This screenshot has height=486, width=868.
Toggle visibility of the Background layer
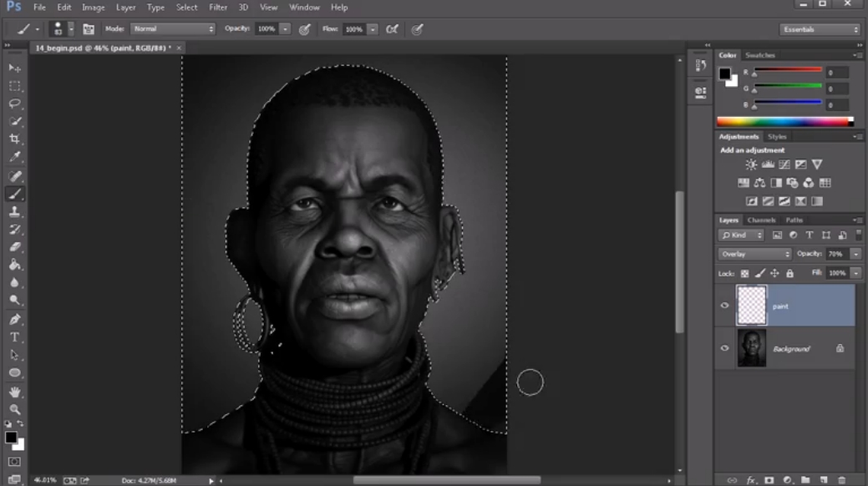point(724,348)
